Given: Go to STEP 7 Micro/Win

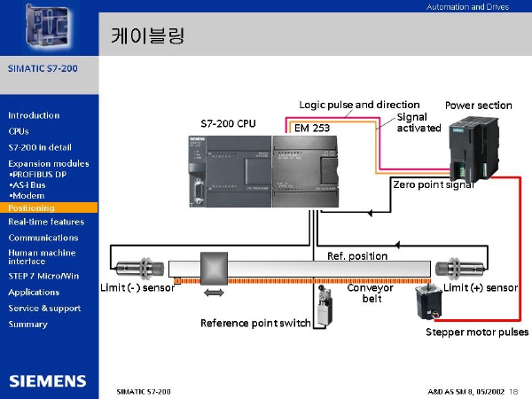Looking at the screenshot, I should pos(43,276).
